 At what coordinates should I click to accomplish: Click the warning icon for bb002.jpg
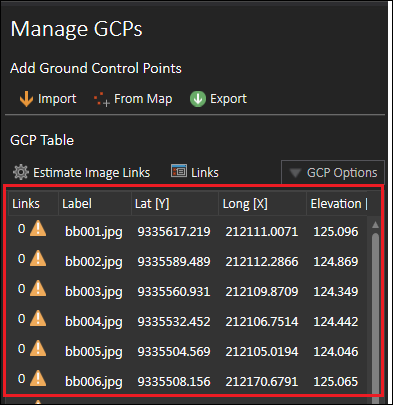38,258
